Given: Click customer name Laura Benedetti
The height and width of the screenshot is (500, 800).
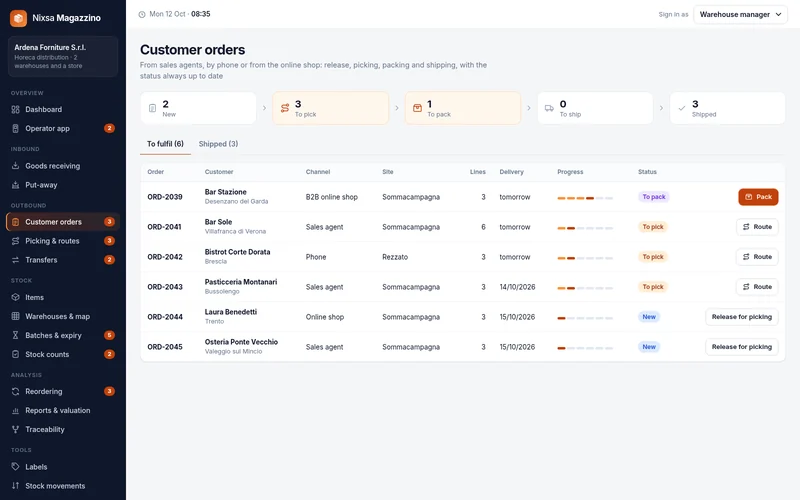Looking at the screenshot, I should pyautogui.click(x=231, y=312).
